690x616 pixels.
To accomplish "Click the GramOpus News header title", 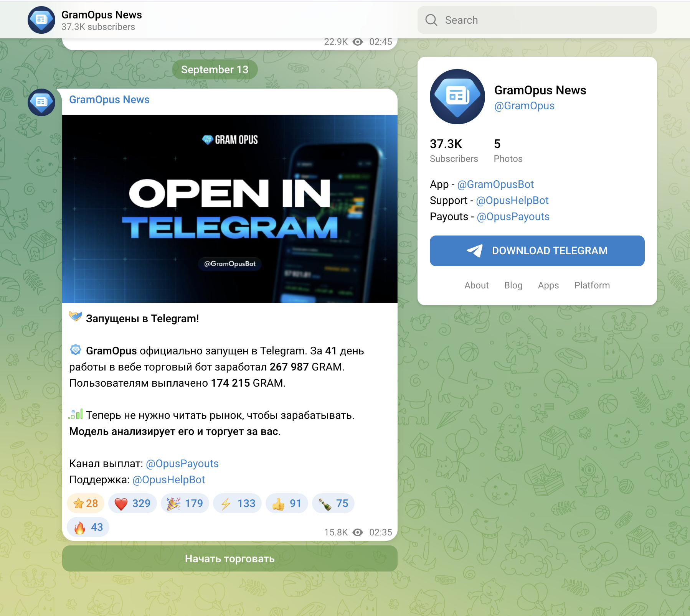I will pos(102,15).
